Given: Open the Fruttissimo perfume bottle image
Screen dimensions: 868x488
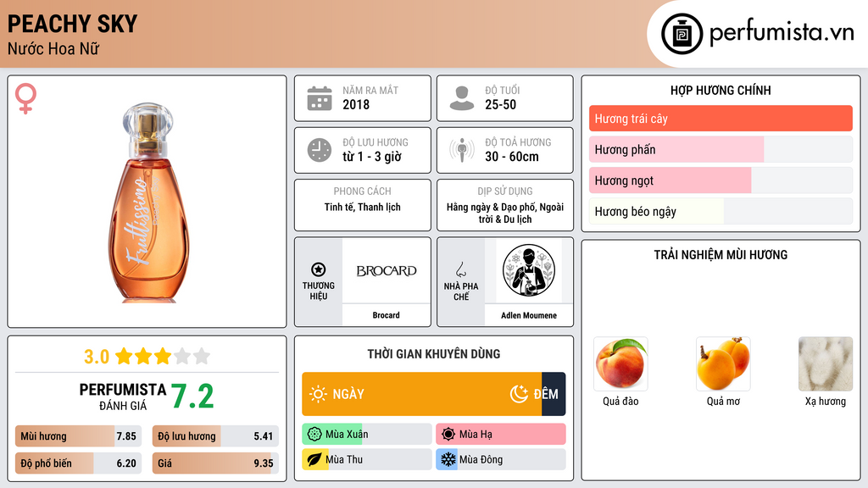Looking at the screenshot, I should [147, 202].
